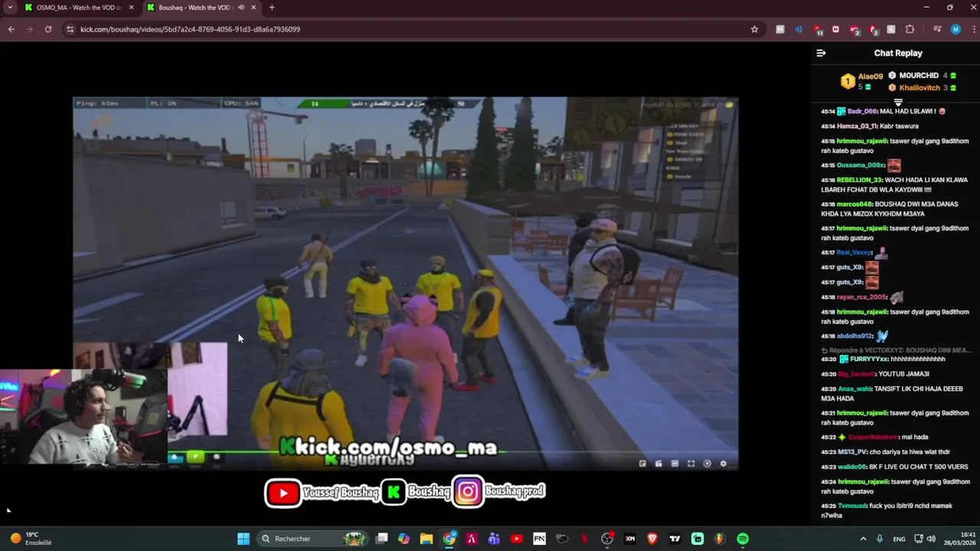Open Spotify from the taskbar
980x551 pixels.
[743, 539]
